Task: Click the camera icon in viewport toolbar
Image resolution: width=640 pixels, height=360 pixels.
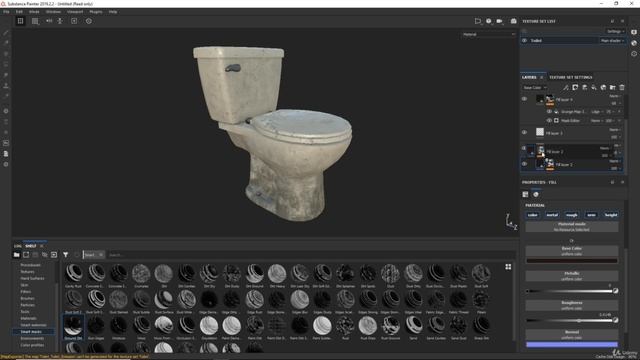Action: (499, 21)
